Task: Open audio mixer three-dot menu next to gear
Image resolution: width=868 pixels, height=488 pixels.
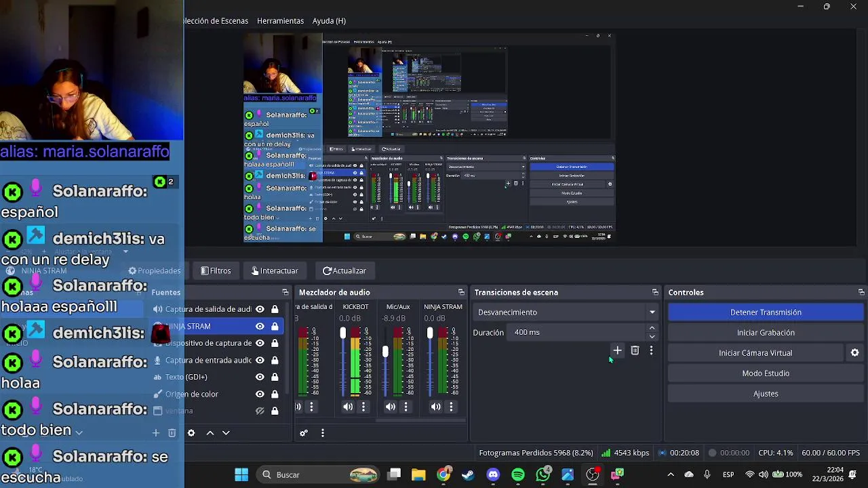Action: click(x=323, y=433)
